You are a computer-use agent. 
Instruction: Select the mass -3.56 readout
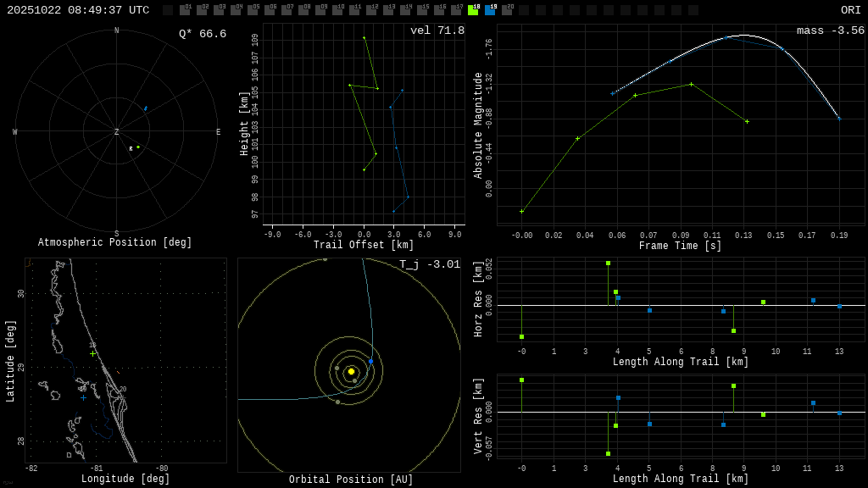pyautogui.click(x=830, y=30)
